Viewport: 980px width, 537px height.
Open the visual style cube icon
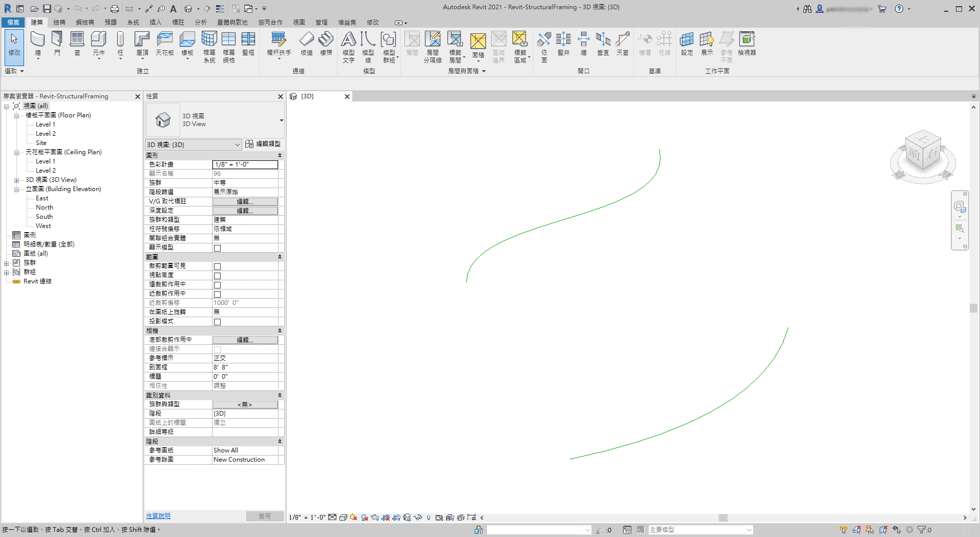pos(344,518)
